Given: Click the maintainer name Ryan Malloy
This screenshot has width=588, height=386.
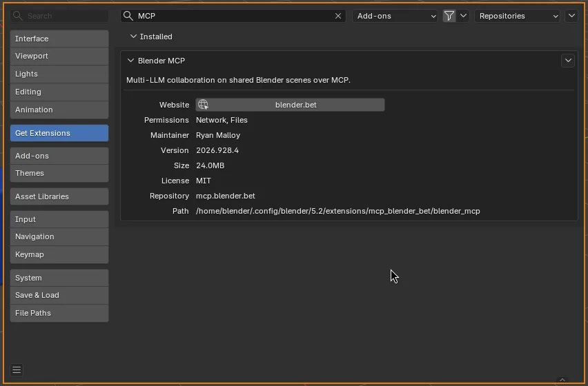Looking at the screenshot, I should [218, 135].
